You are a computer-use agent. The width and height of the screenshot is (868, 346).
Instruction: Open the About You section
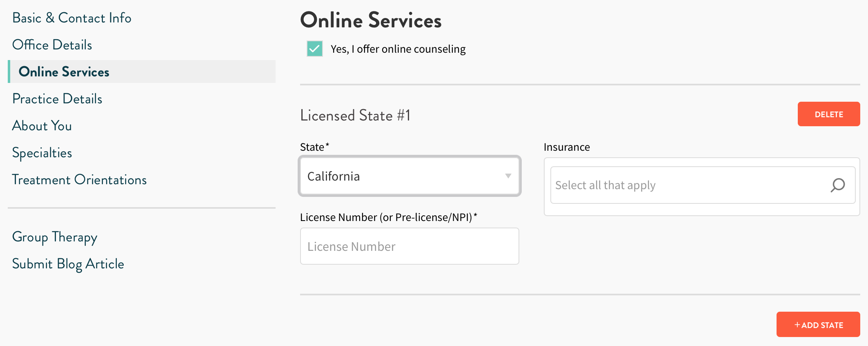click(x=42, y=126)
